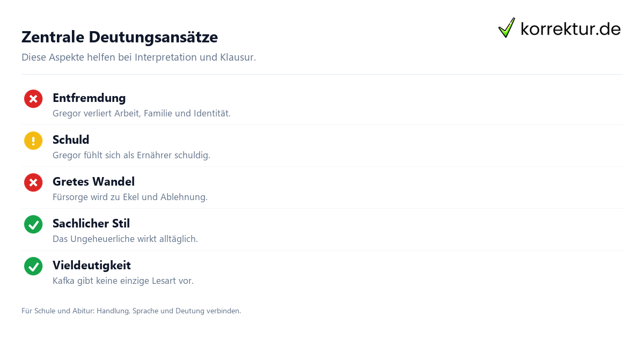Click the red X icon beside Gretes Wandel
The image size is (644, 338).
tap(33, 182)
